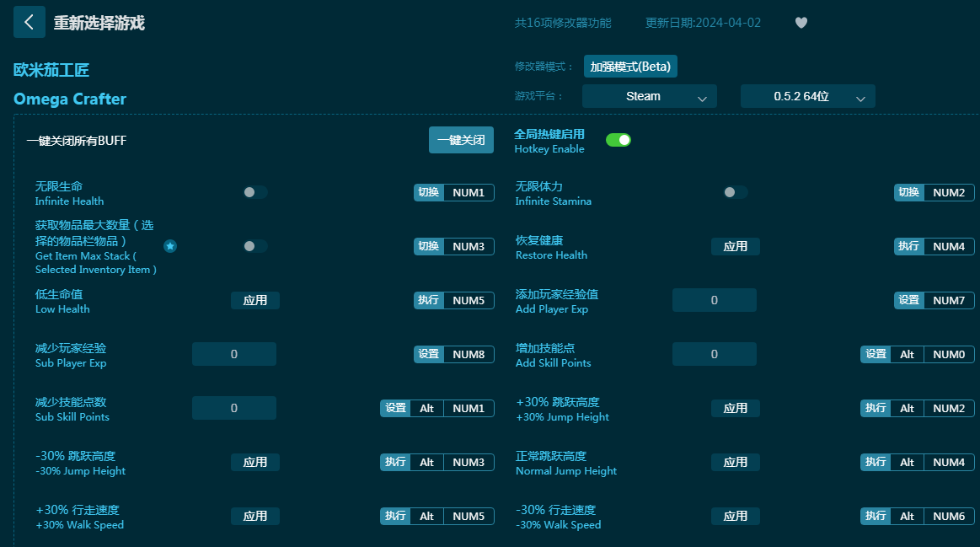This screenshot has width=980, height=547.
Task: Click the 执行 Alt NUM2 hotkey for +30% Jump Height
Action: click(x=917, y=408)
